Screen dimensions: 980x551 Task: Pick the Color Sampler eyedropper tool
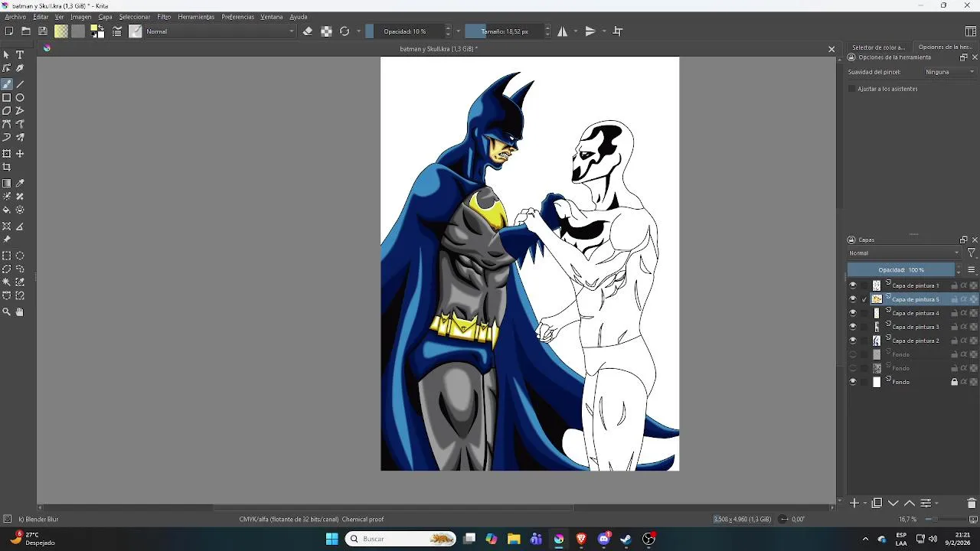click(x=20, y=184)
